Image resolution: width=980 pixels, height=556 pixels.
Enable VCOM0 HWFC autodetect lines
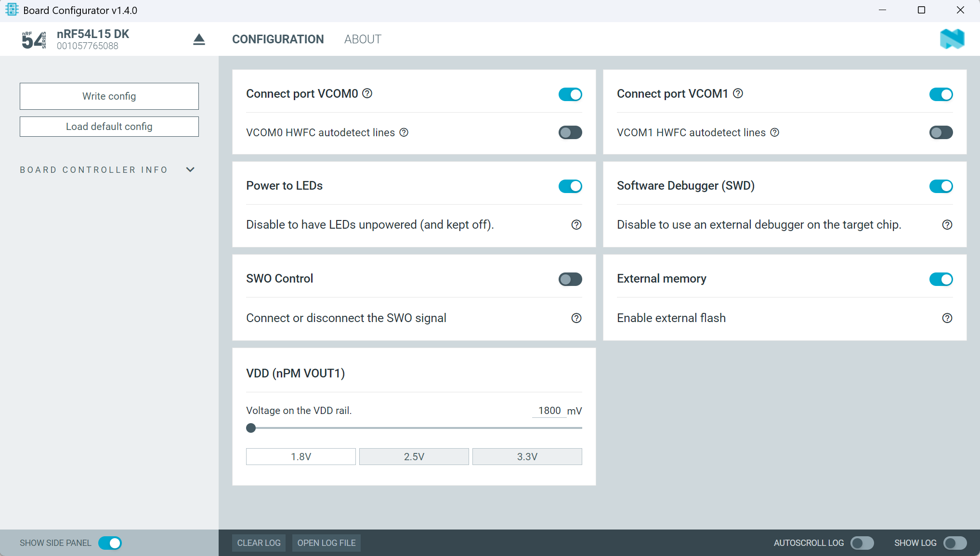pyautogui.click(x=570, y=132)
